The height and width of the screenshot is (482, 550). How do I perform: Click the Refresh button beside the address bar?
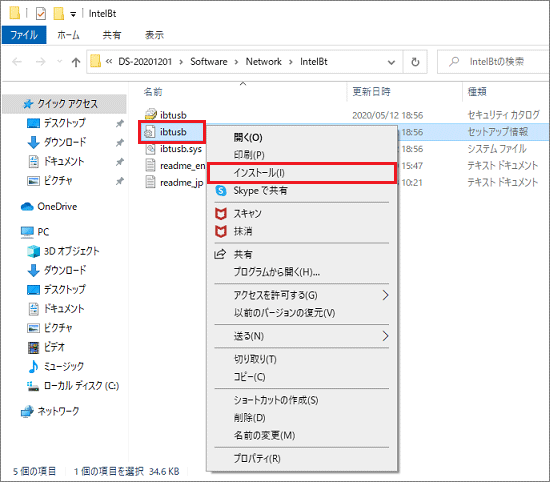coord(415,62)
